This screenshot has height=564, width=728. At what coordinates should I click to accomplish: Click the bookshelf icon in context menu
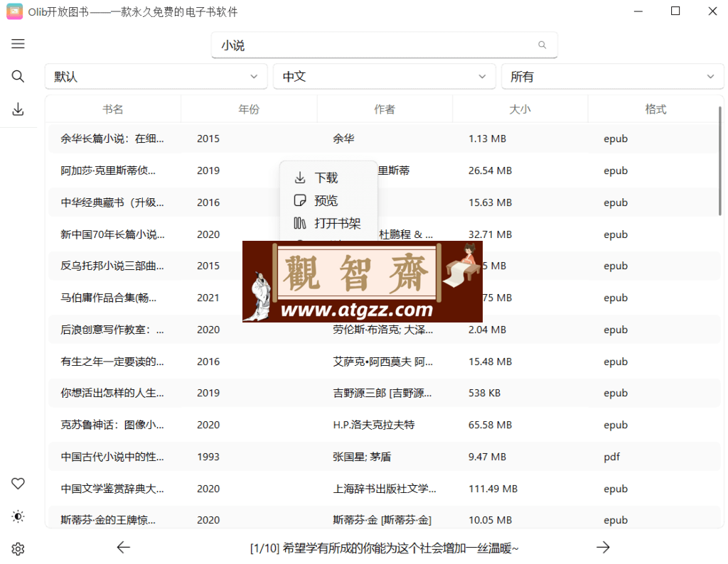[300, 223]
